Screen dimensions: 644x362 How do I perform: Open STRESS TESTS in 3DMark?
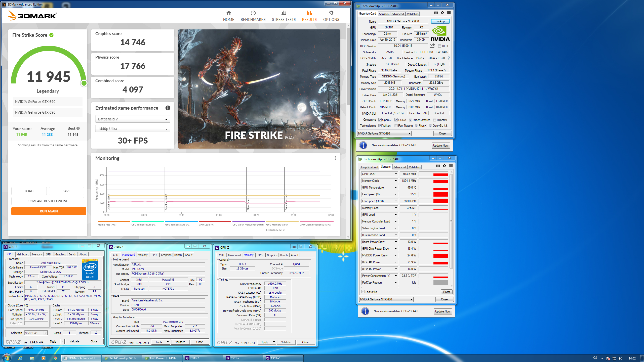[284, 16]
